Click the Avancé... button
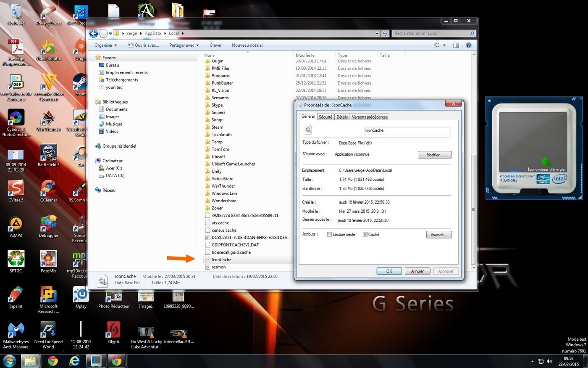The image size is (588, 368). tap(439, 235)
